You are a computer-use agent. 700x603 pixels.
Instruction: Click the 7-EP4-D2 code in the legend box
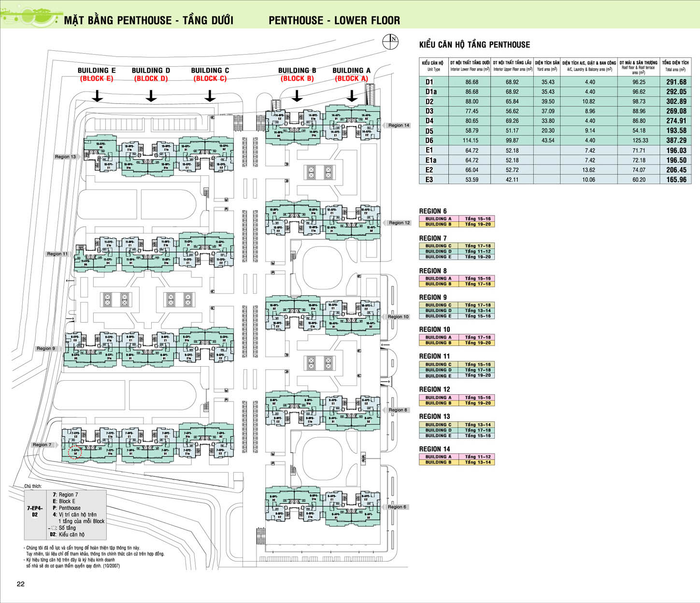pos(35,512)
